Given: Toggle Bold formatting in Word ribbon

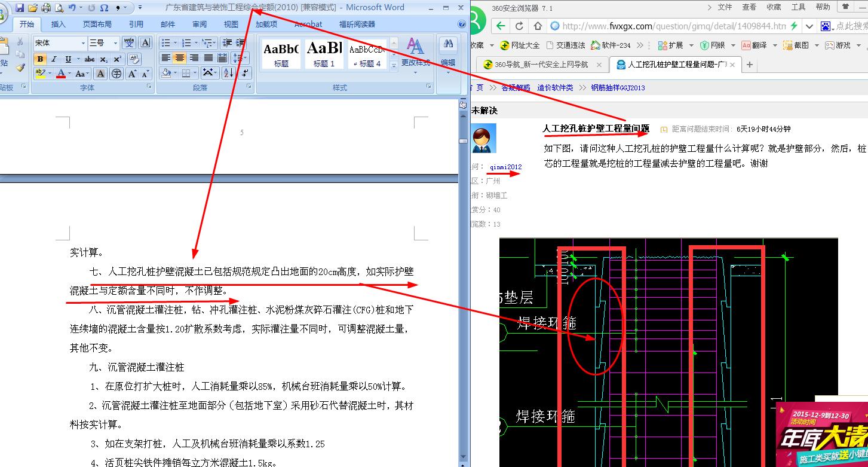Looking at the screenshot, I should click(40, 59).
